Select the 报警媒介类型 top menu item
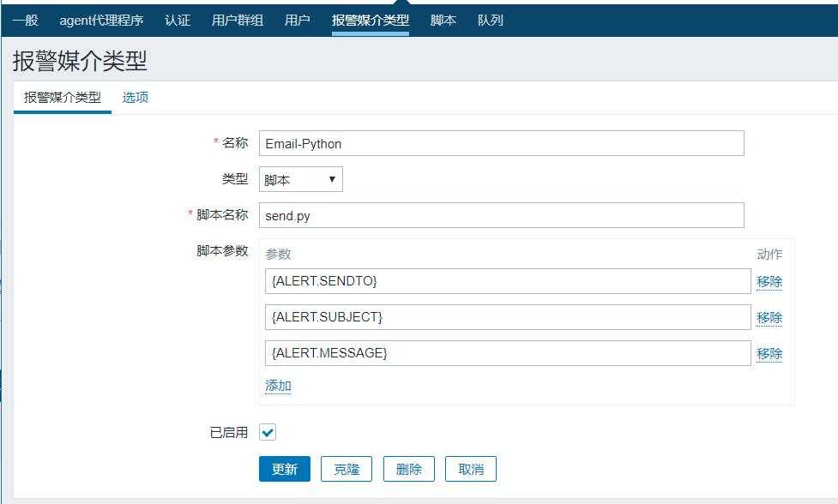 [371, 21]
